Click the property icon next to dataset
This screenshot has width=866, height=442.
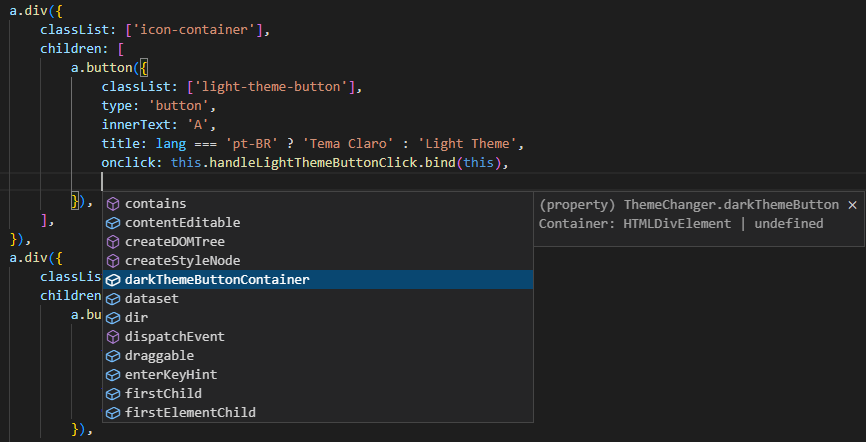(x=113, y=299)
